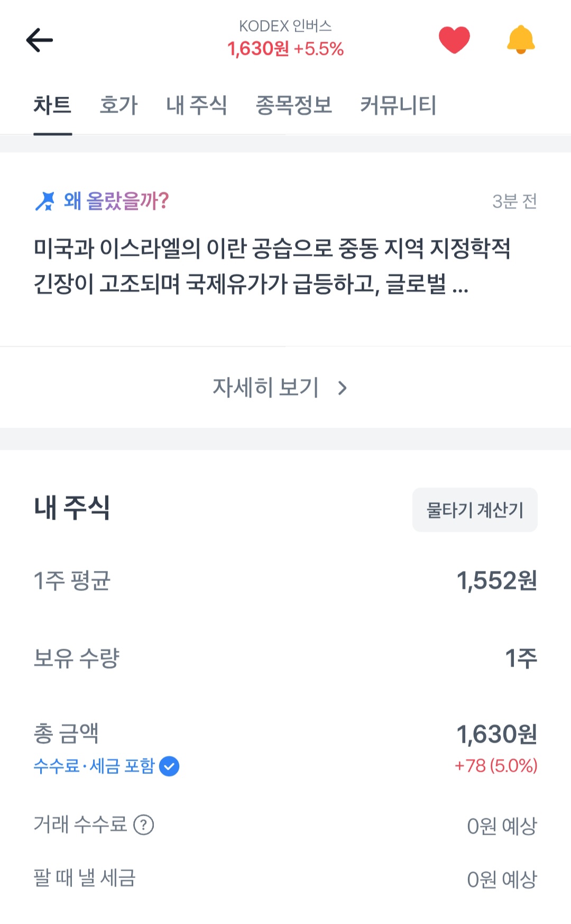Tap the sparkle icon beside 왜 올랐을까?
571x924 pixels.
[x=45, y=201]
